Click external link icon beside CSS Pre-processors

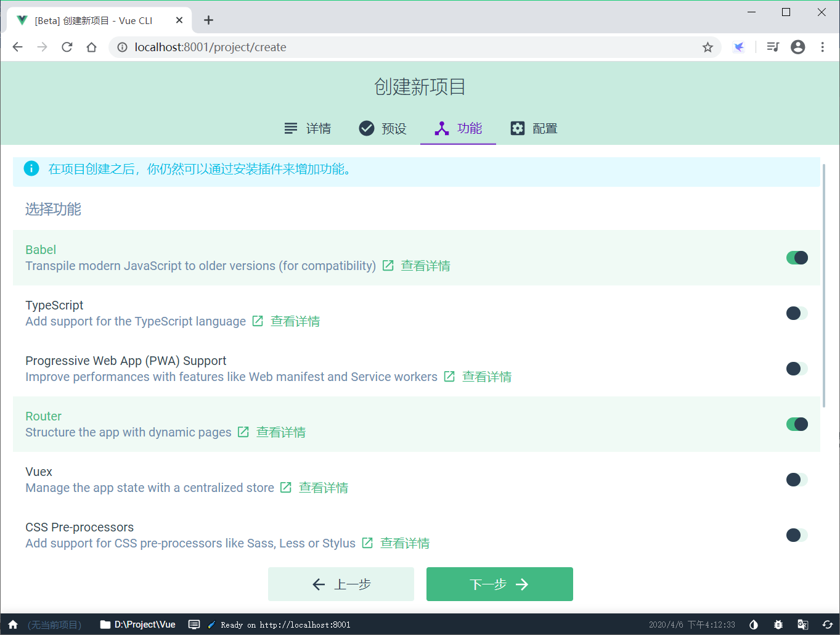[x=367, y=543]
